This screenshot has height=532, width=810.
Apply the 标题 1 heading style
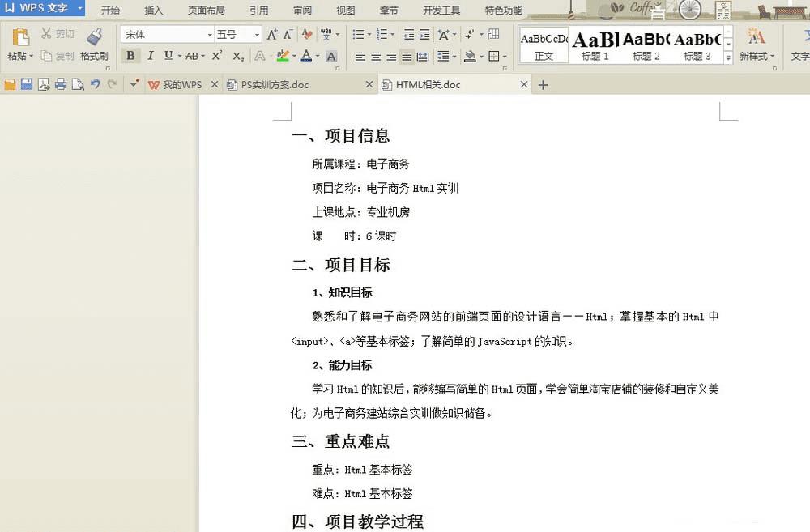(x=595, y=45)
